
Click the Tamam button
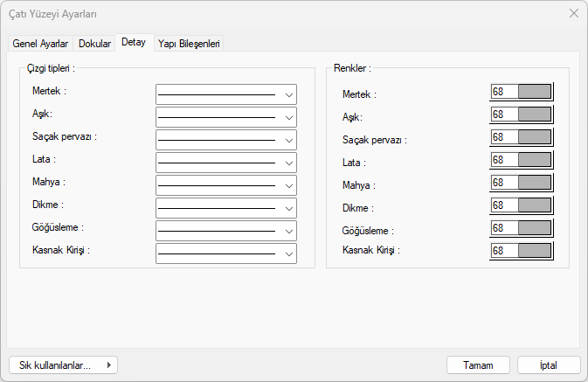coord(478,365)
